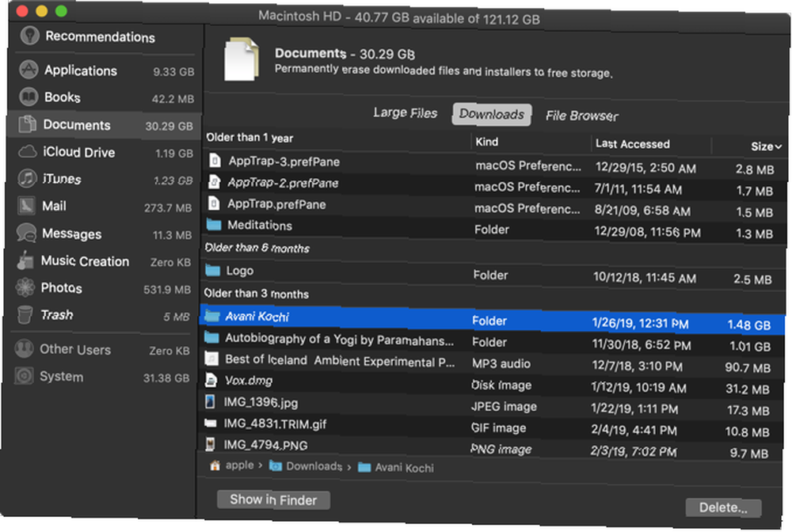792x532 pixels.
Task: Click the GIF image kind cell
Action: 498,428
